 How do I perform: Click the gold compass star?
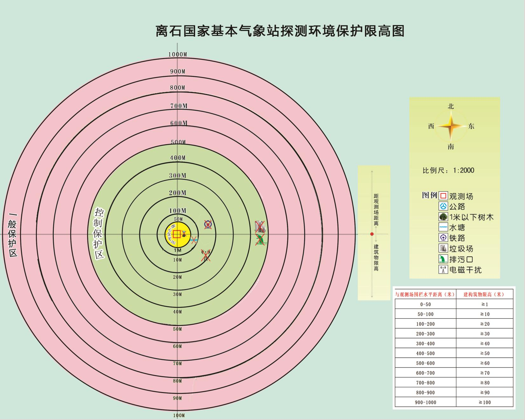coord(451,126)
